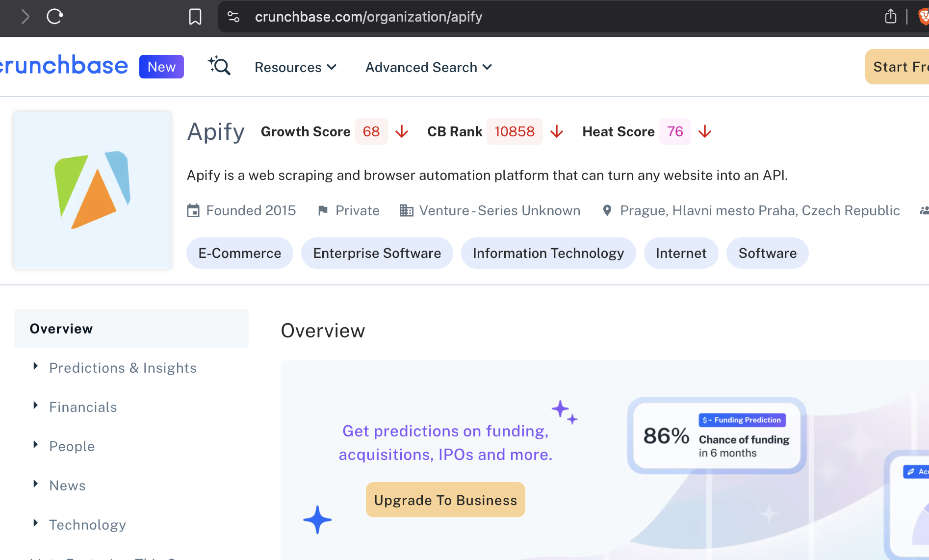This screenshot has height=560, width=929.
Task: Expand the Predictions & Insights triangle
Action: [x=35, y=366]
